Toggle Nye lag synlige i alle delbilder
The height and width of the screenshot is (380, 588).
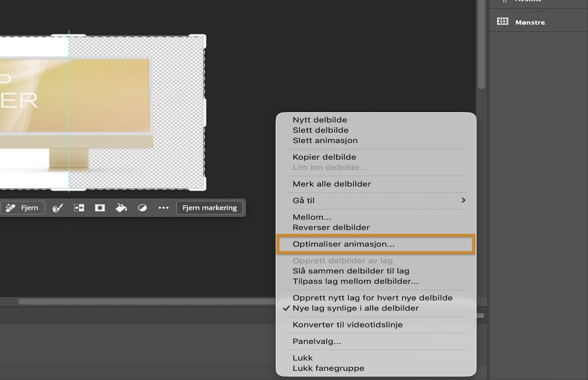(x=355, y=308)
